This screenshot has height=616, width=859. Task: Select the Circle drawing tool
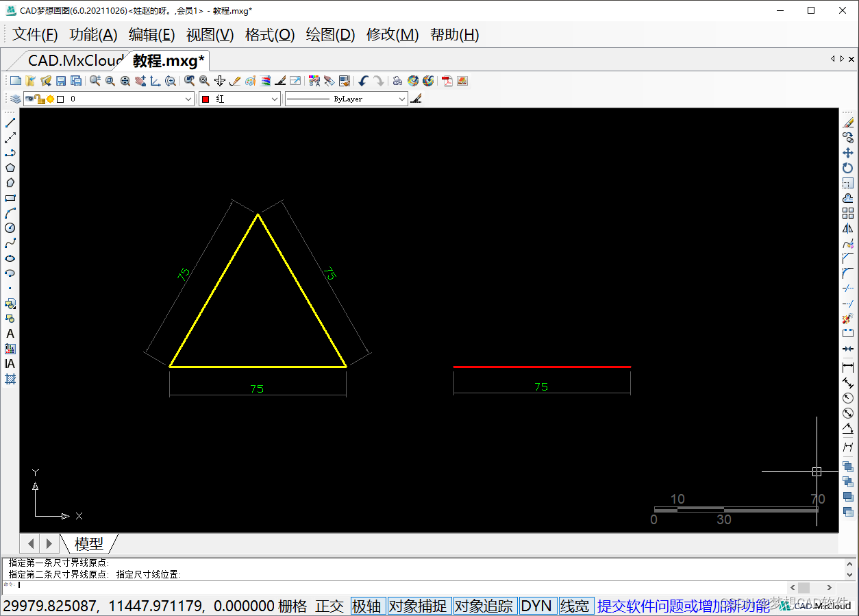[x=10, y=228]
